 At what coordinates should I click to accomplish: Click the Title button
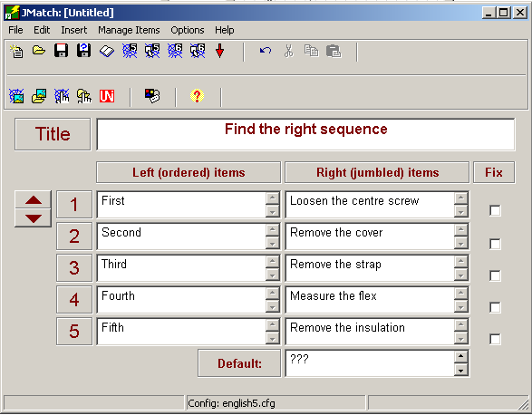point(53,134)
